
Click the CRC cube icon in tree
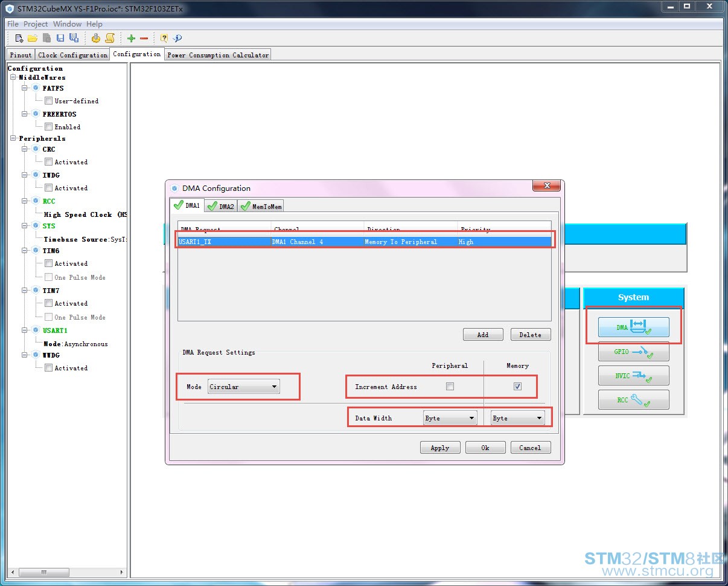coord(36,149)
